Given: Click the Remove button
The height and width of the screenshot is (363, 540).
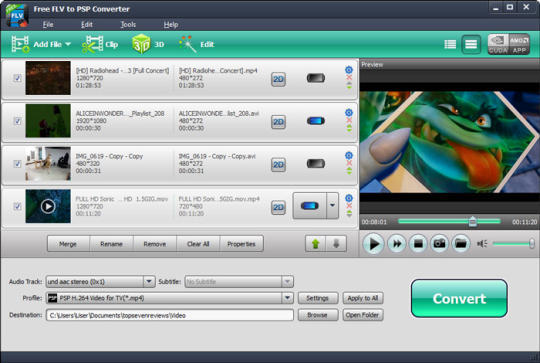Looking at the screenshot, I should (155, 244).
